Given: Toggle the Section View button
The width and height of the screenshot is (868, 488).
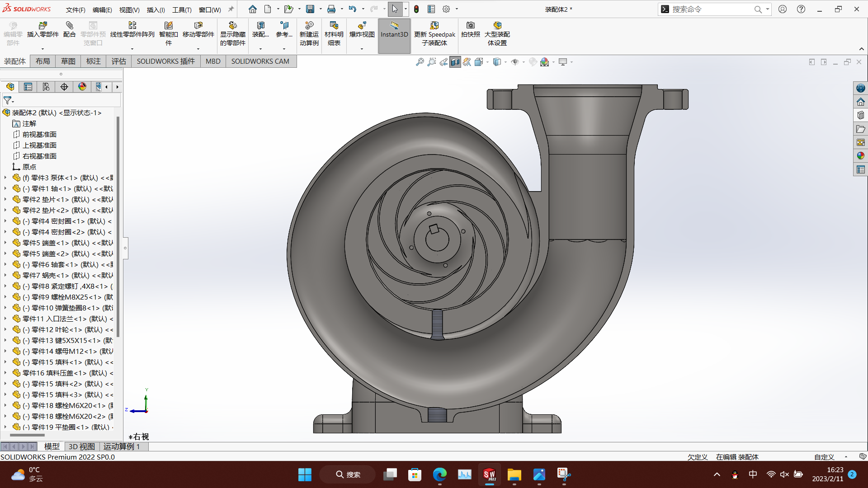Looking at the screenshot, I should click(455, 62).
